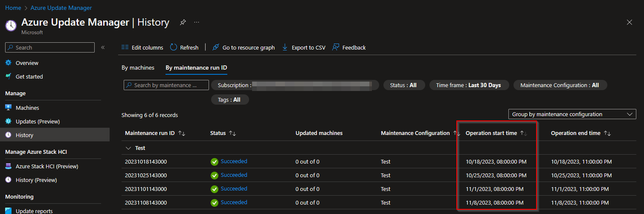Open the Subscription filter pill
Image resolution: width=644 pixels, height=214 pixels.
[x=295, y=85]
